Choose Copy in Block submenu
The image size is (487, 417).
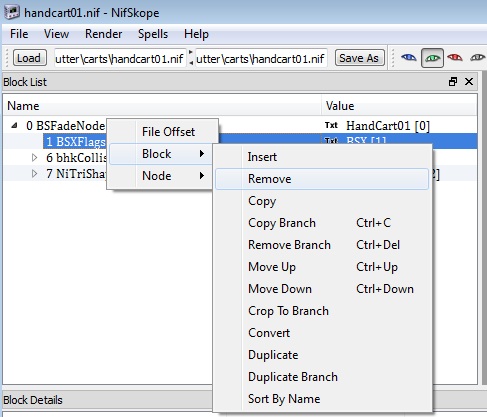[x=322, y=201]
